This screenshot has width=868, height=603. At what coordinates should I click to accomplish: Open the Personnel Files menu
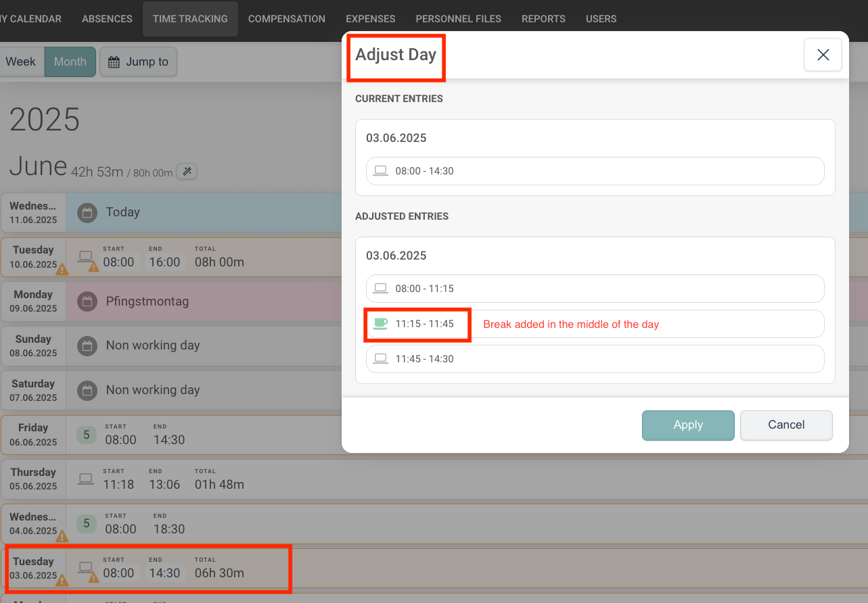(458, 19)
